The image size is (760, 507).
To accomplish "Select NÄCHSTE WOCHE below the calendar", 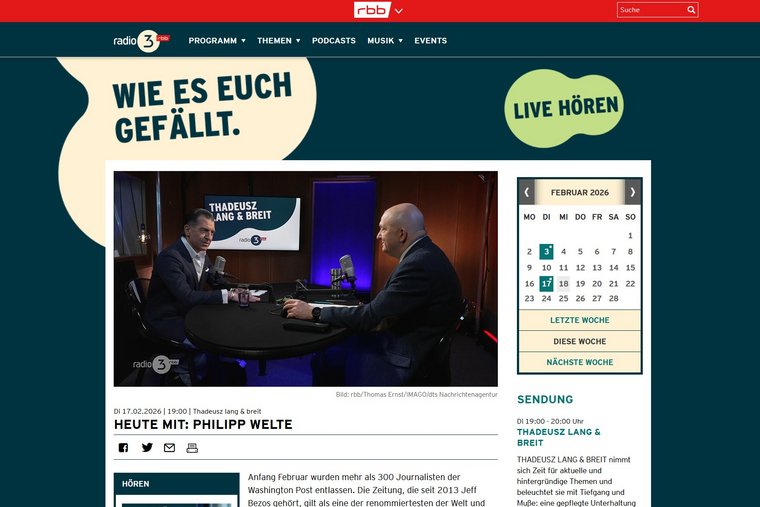I will click(x=580, y=362).
